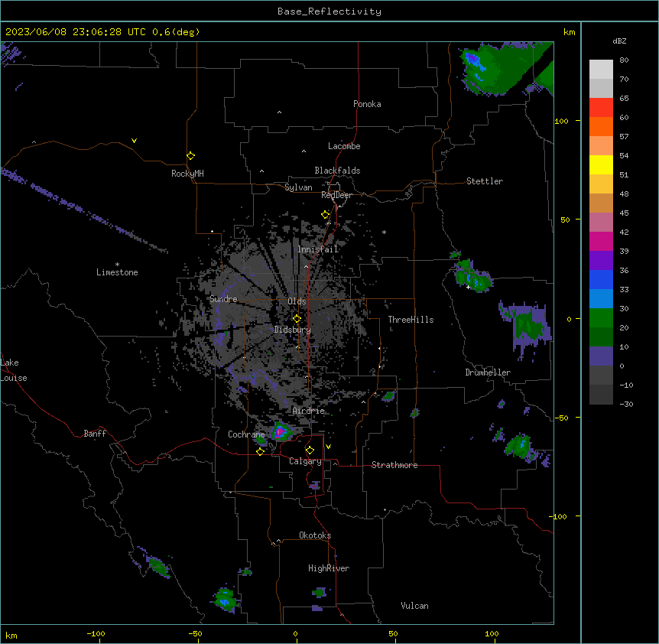Pick the red 60-65 dBZ legend swatch

[601, 108]
